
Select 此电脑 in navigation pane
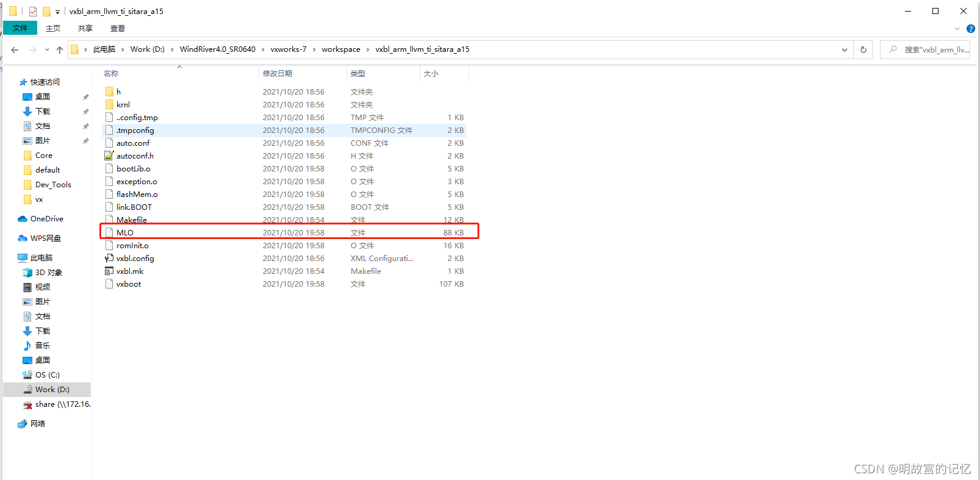(41, 258)
